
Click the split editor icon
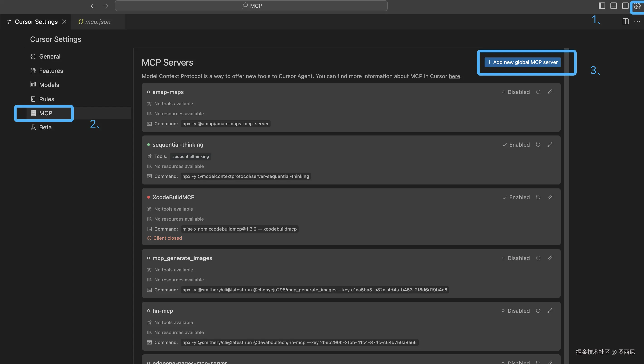pyautogui.click(x=625, y=22)
